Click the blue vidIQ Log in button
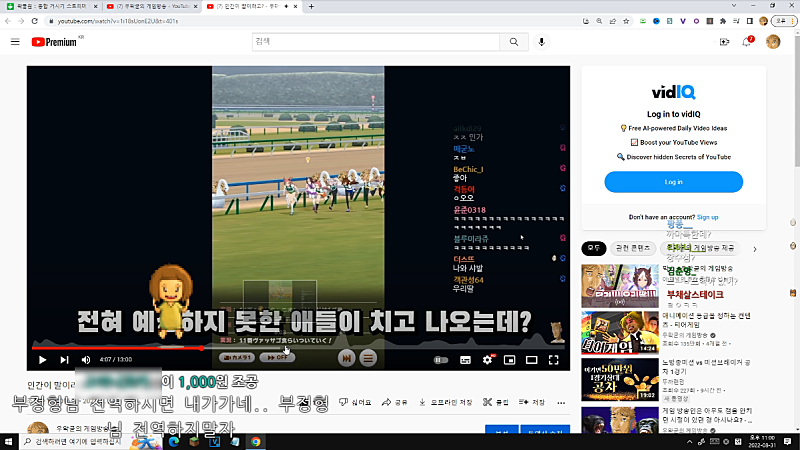The image size is (800, 450). (x=673, y=182)
